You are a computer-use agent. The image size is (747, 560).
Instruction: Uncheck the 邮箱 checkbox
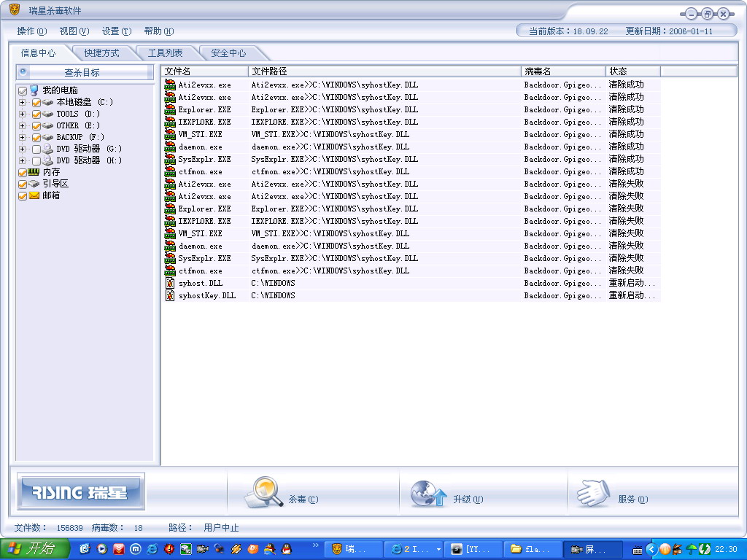(23, 195)
